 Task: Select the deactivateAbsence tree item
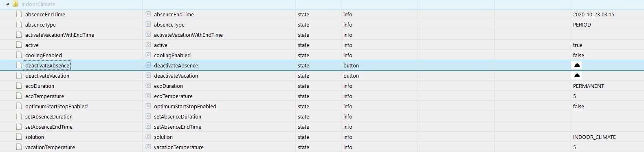click(x=47, y=65)
